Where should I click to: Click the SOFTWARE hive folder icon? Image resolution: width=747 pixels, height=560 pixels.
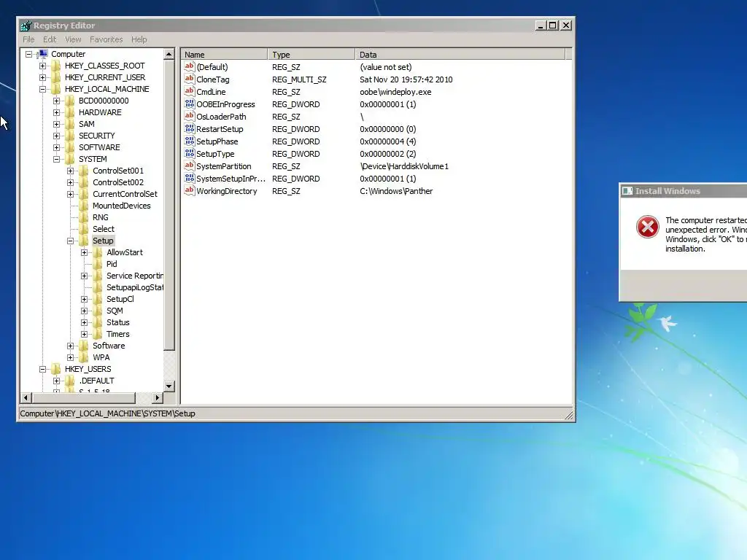pyautogui.click(x=70, y=147)
